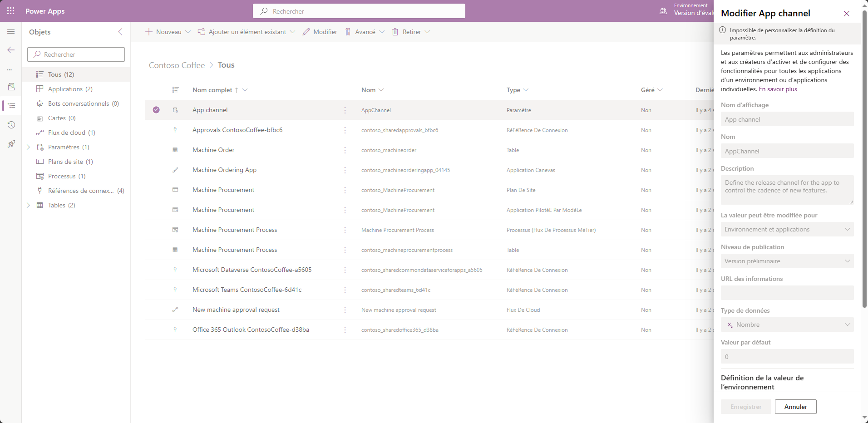Viewport: 868px width, 423px height.
Task: Click the list type icon column header
Action: [x=175, y=90]
